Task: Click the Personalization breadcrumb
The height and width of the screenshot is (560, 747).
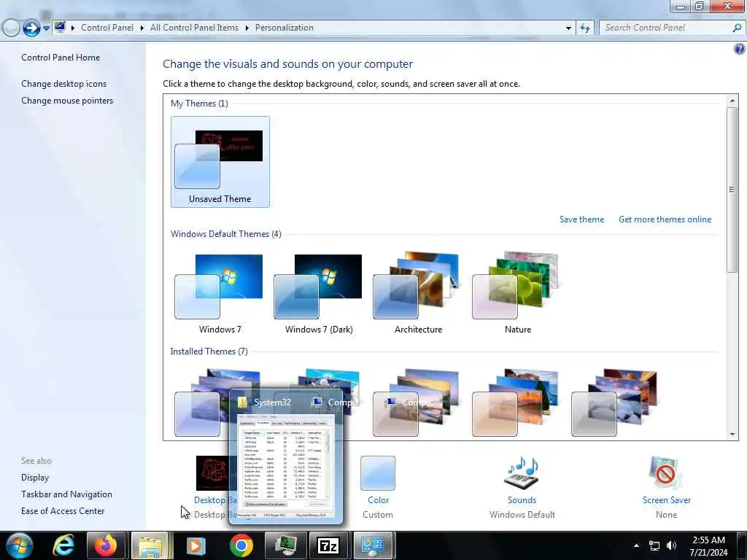Action: [x=285, y=28]
